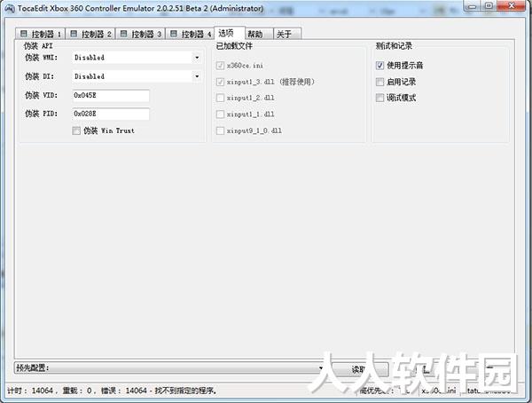
Task: Toggle the xinput1_3.dll checkbox
Action: 220,82
